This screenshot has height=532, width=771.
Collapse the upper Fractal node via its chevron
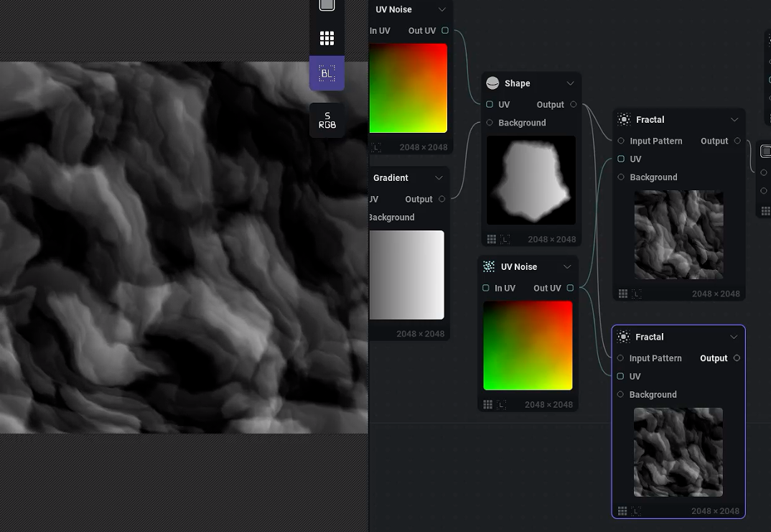(x=734, y=119)
